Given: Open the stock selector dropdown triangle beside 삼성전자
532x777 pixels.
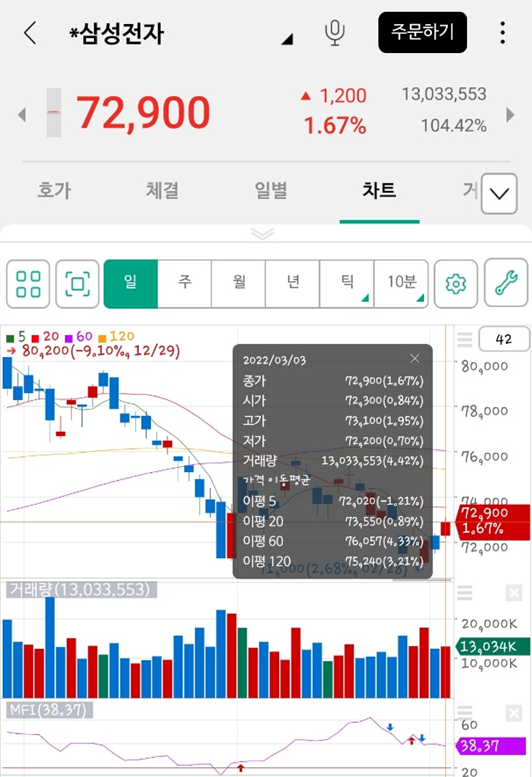Looking at the screenshot, I should pos(287,39).
